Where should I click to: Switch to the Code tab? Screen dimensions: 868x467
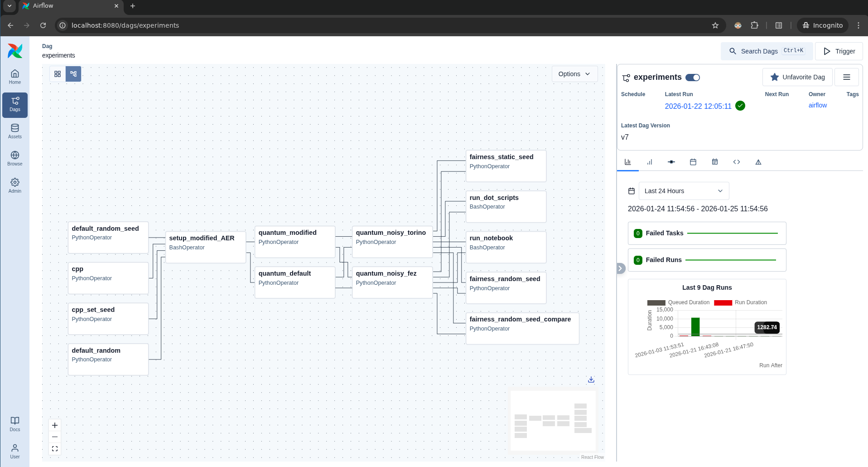point(736,162)
